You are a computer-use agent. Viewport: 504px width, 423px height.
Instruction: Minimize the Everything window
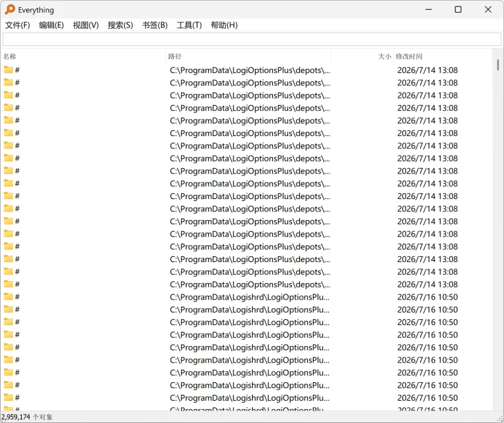point(429,10)
